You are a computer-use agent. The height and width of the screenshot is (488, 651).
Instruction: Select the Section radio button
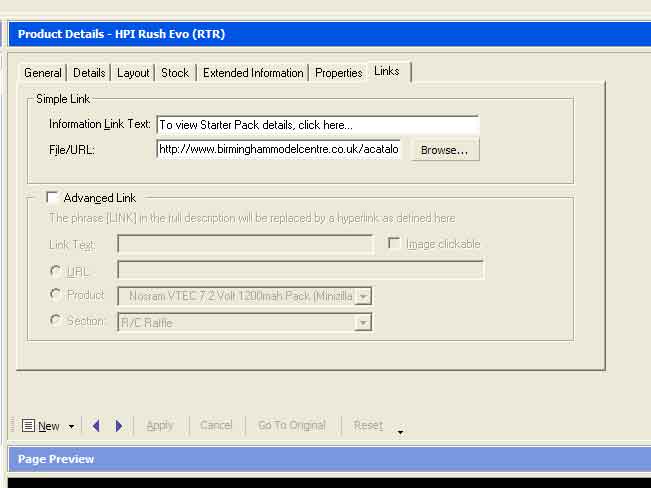(x=55, y=321)
